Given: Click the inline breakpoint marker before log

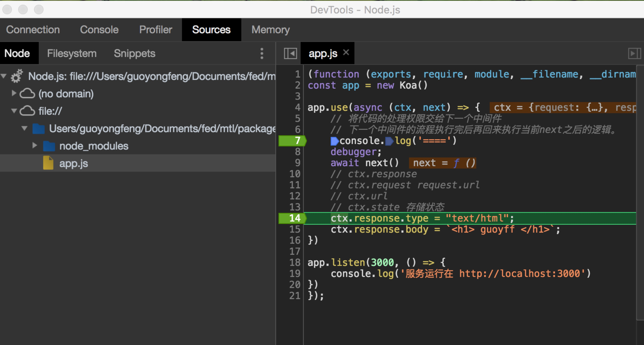Looking at the screenshot, I should point(389,141).
